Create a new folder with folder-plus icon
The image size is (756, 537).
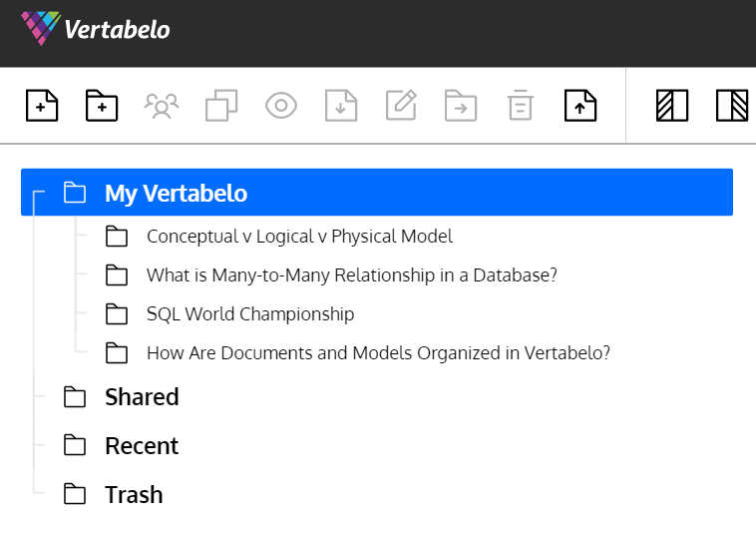(x=102, y=105)
